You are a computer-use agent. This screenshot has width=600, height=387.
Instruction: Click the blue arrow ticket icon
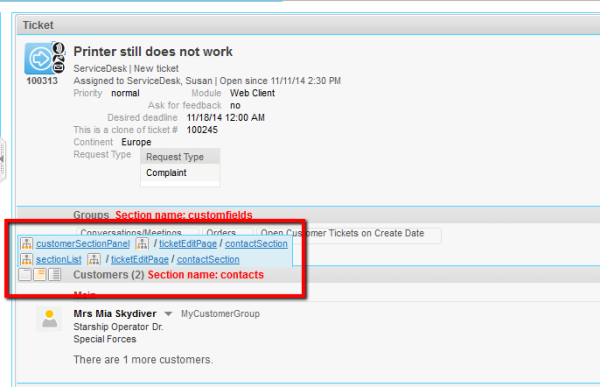coord(40,59)
